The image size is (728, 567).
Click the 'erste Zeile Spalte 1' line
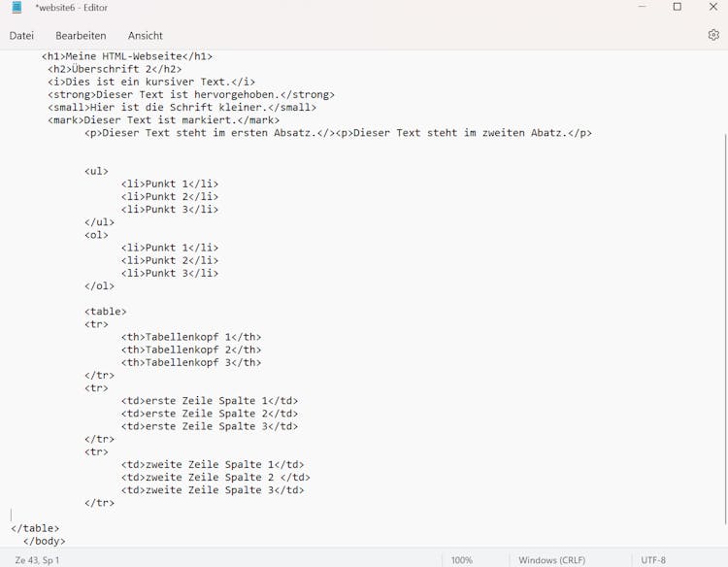(210, 401)
